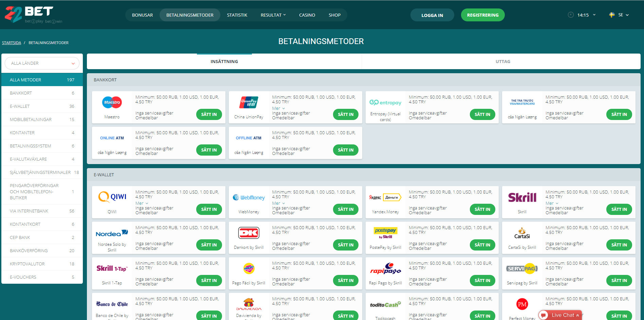Expand the Live Chat widget
644x320 pixels.
click(x=560, y=315)
